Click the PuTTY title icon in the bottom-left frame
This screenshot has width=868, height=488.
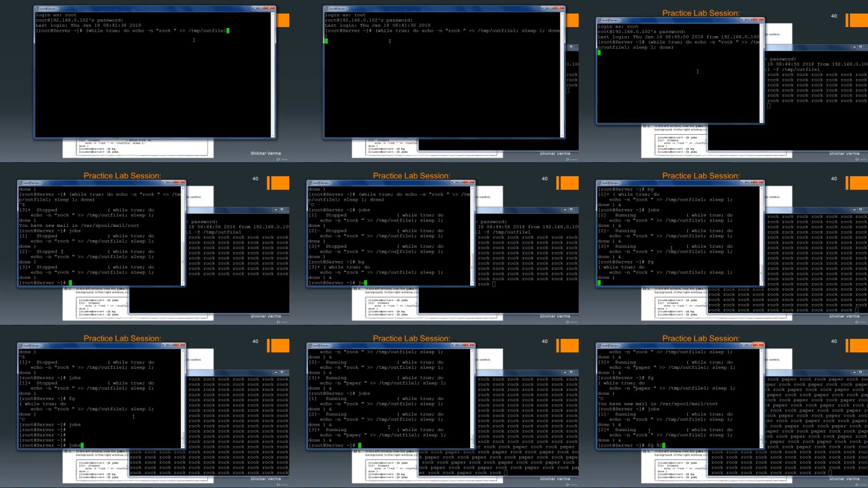pos(21,346)
